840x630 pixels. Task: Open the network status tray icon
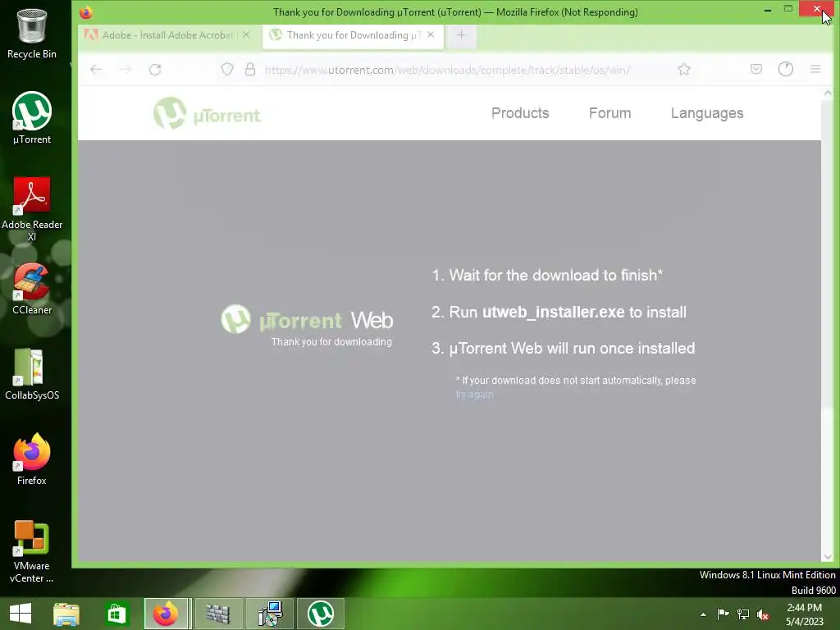743,614
